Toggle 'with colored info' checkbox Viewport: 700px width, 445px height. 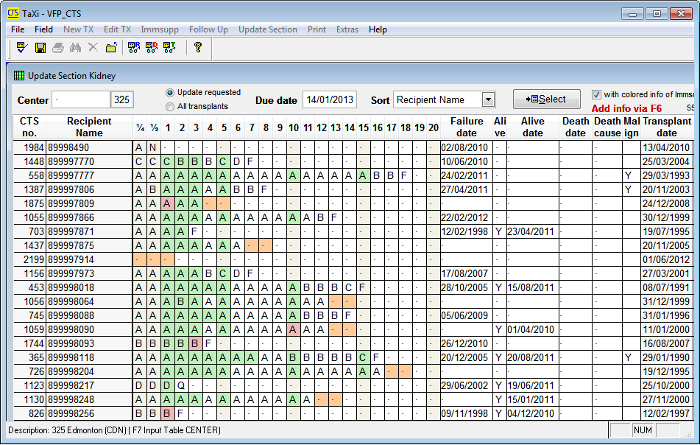pos(596,94)
